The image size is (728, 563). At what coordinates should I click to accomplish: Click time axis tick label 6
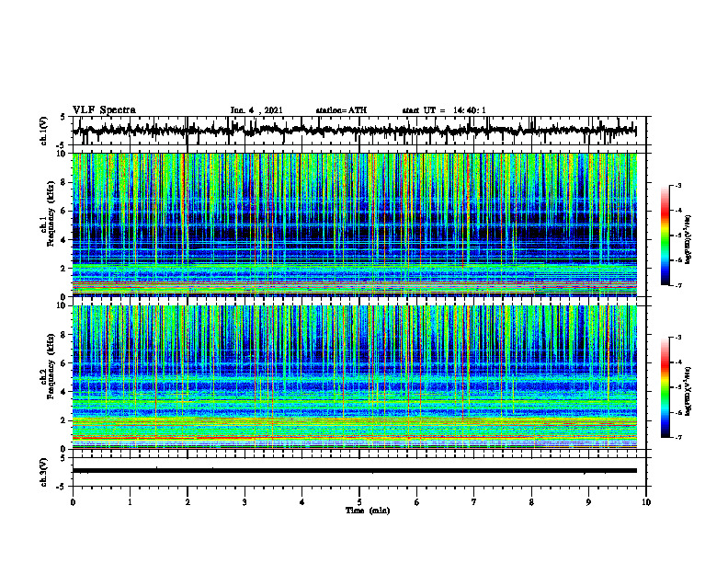click(x=417, y=502)
